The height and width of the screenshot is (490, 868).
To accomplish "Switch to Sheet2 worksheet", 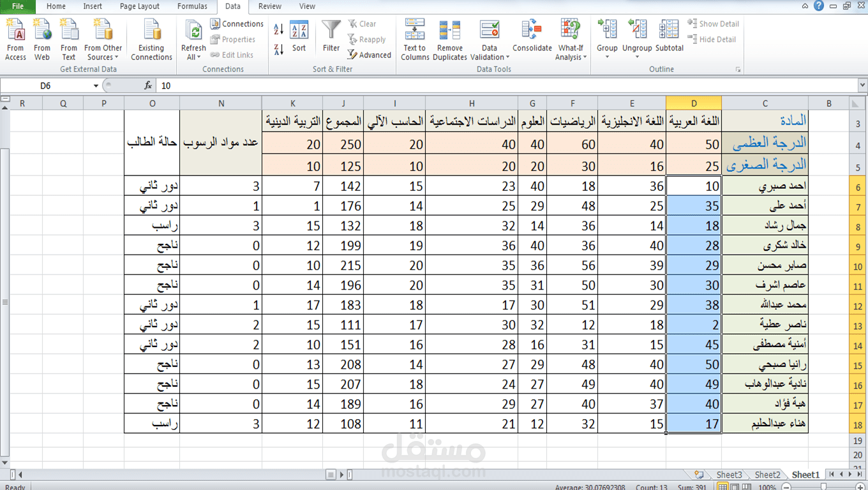I will point(767,475).
